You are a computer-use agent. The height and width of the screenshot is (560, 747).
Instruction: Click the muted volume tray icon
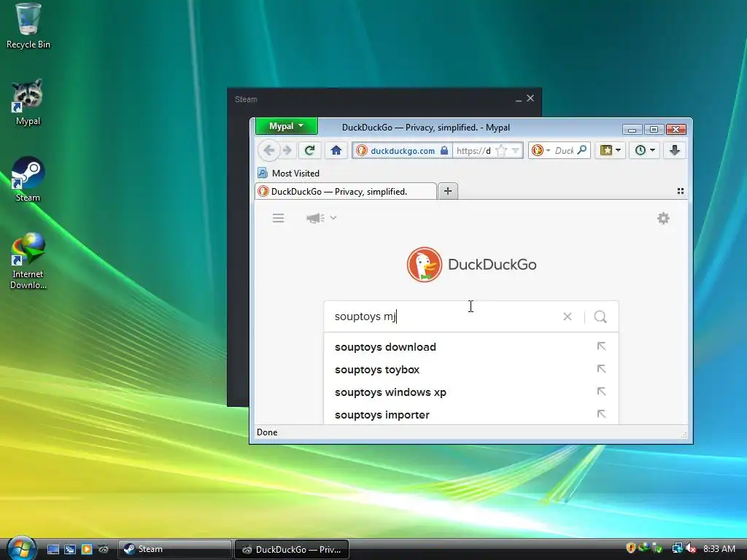click(691, 548)
